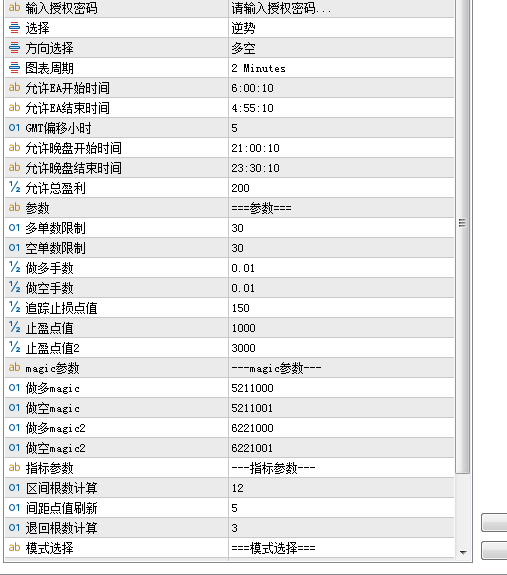Open the 方向选择 value dropdown showing 多空
This screenshot has height=575, width=507.
click(x=341, y=48)
